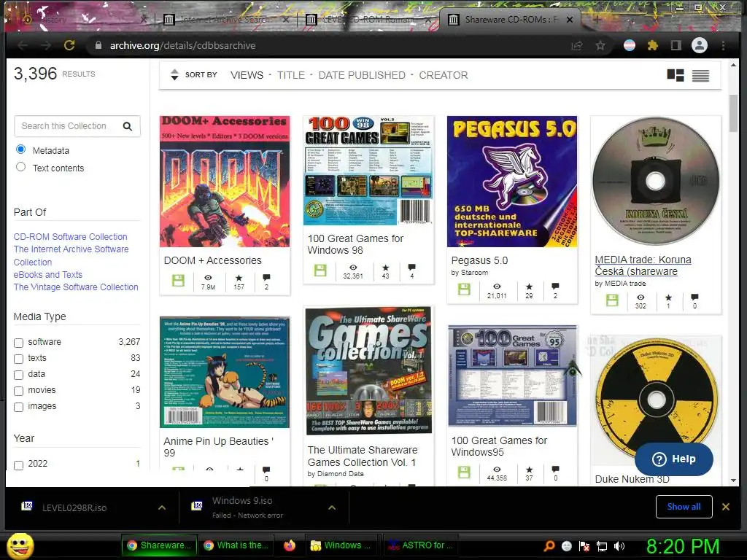Open the extensions puzzle piece icon

coord(653,45)
